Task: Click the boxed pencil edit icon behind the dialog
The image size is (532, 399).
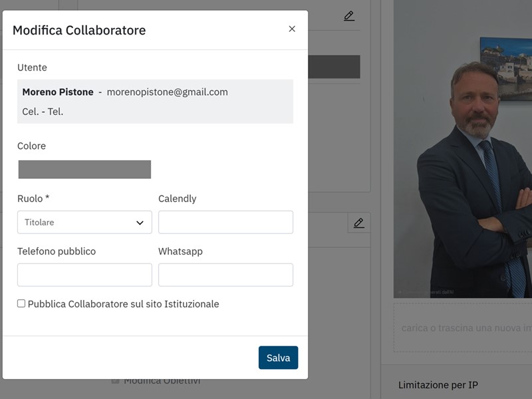Action: (x=359, y=223)
